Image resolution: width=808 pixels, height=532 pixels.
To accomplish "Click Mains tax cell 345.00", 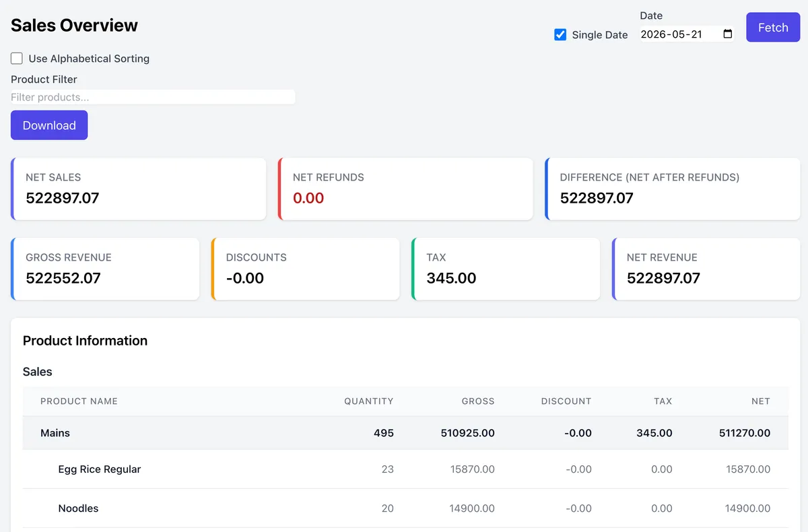I will 654,433.
